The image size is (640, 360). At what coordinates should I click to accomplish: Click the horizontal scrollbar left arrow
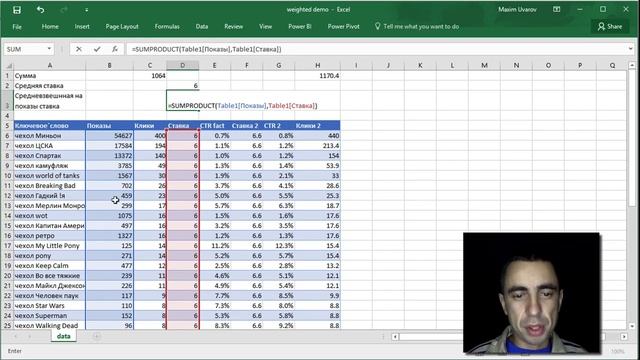(x=395, y=337)
